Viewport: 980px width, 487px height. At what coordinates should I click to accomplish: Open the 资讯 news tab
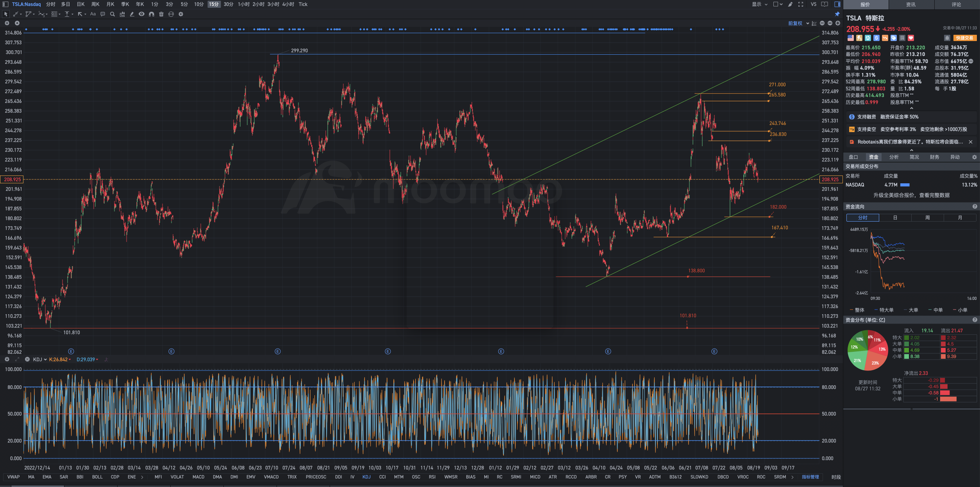point(911,5)
